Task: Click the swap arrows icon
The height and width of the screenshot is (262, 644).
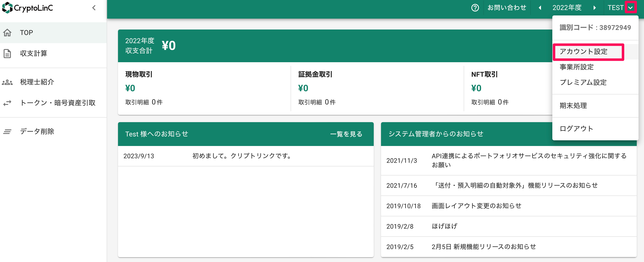Action: click(7, 103)
